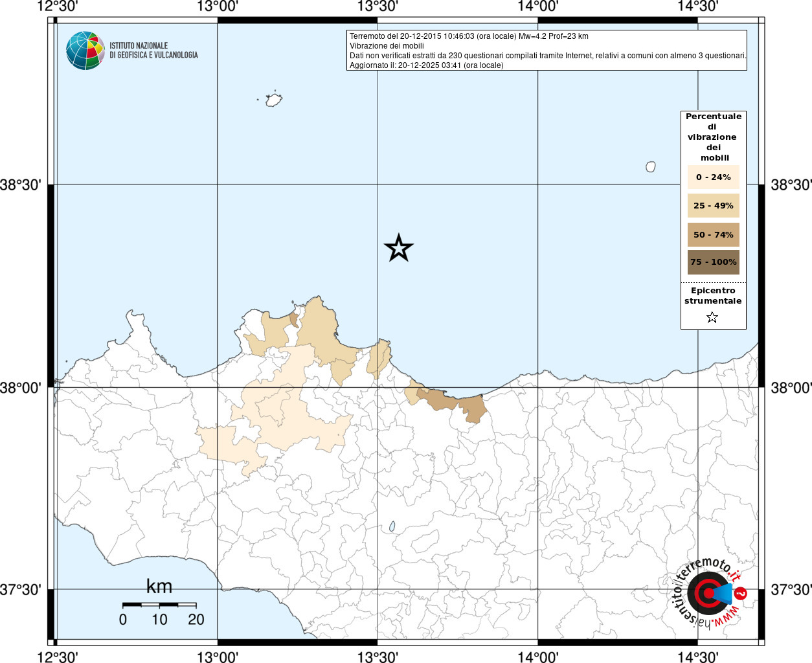
Task: Click the left axis label 38°00'
Action: (x=21, y=388)
